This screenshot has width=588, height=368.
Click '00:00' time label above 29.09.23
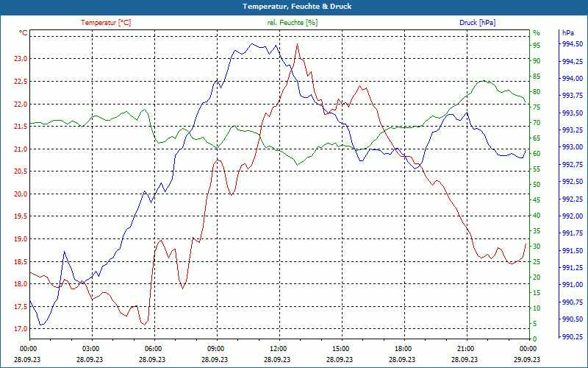click(x=528, y=348)
